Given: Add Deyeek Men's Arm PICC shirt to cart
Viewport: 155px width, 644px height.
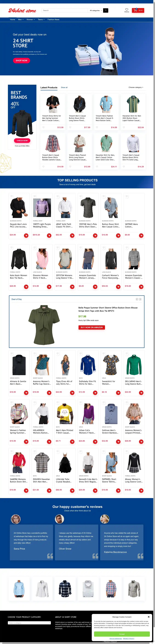Looking at the screenshot, I should (26, 235).
